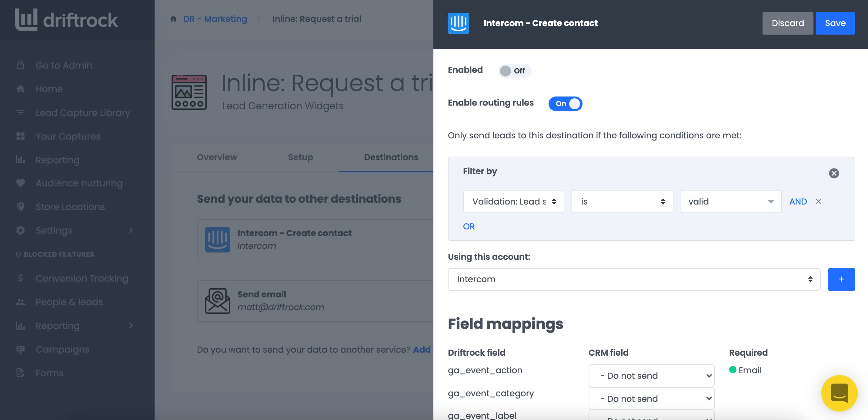Turn off Enable routing rules switch
Screen dimensions: 868x420
pyautogui.click(x=565, y=103)
